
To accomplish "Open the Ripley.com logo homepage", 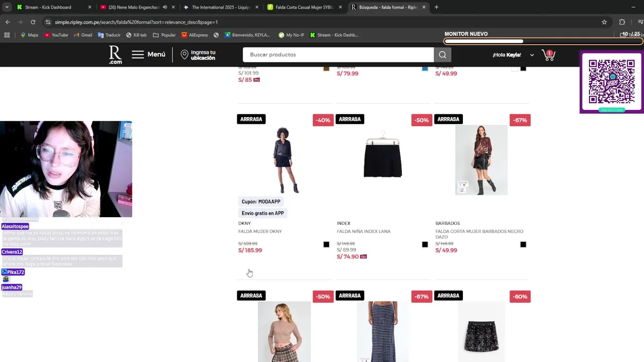I will [x=115, y=55].
